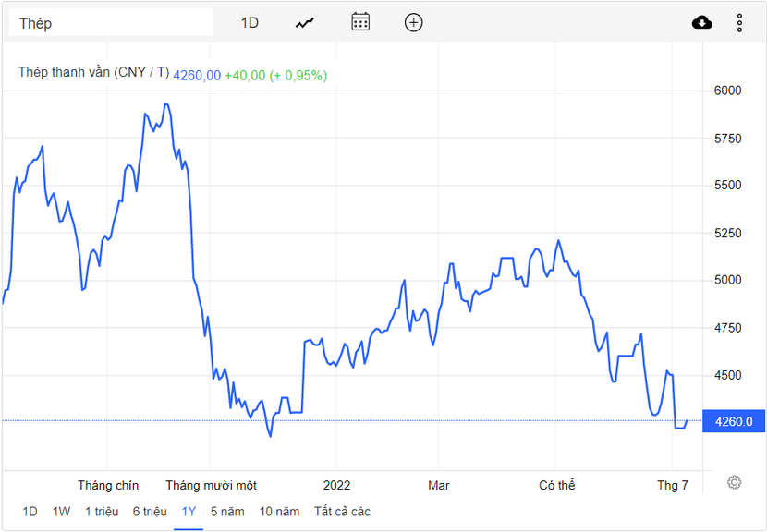
Task: Click the 2022 label on time axis
Action: [x=336, y=485]
